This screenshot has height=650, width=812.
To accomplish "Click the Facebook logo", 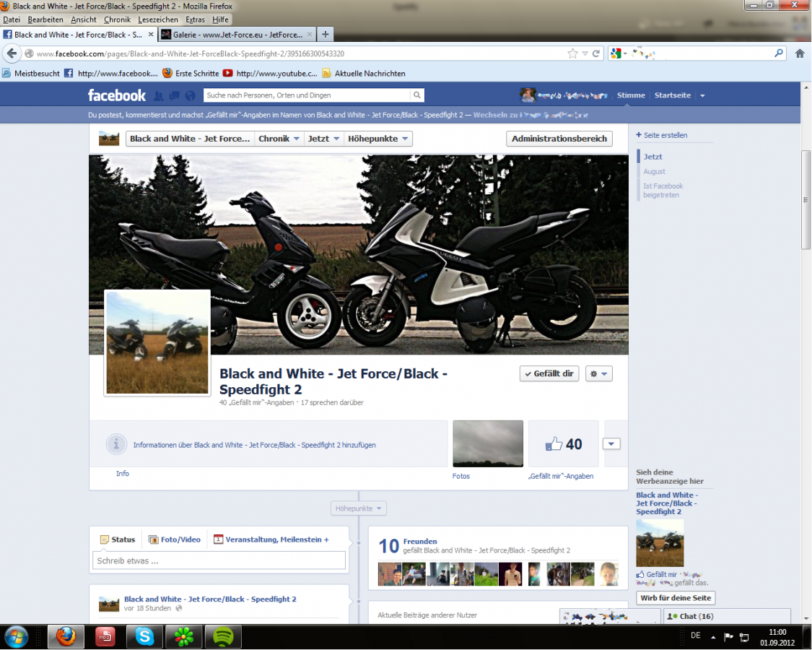I will [117, 95].
